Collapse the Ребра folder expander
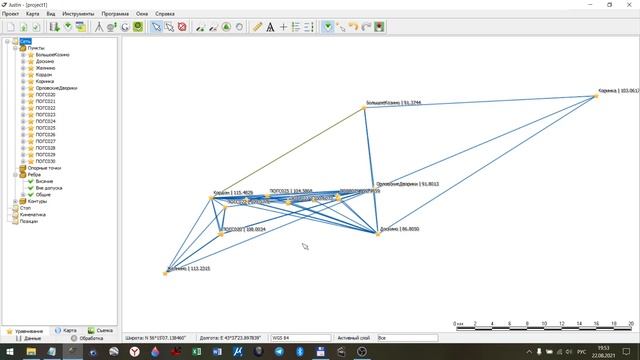The width and height of the screenshot is (640, 360). coord(15,175)
